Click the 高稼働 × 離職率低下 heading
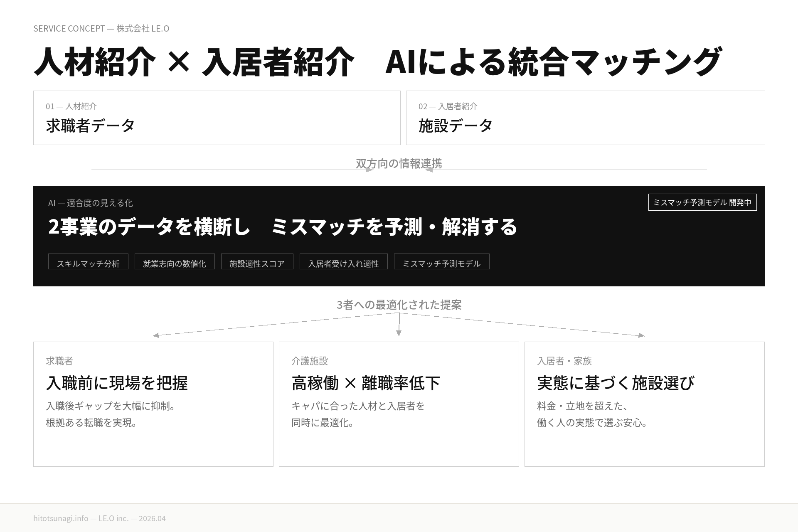This screenshot has width=798, height=532. [365, 383]
